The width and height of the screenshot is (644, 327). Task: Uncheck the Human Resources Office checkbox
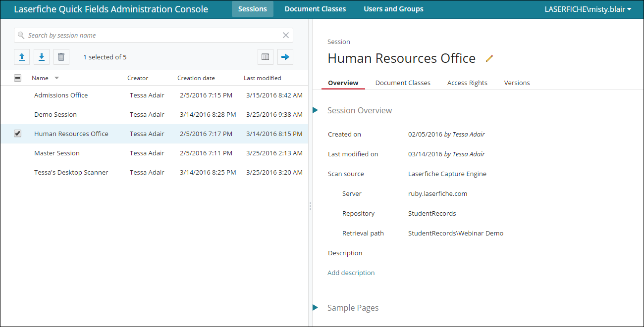click(18, 134)
